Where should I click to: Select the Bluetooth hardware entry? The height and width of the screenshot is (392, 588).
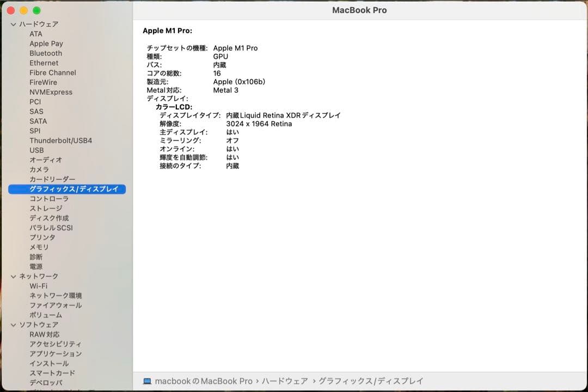coord(45,53)
